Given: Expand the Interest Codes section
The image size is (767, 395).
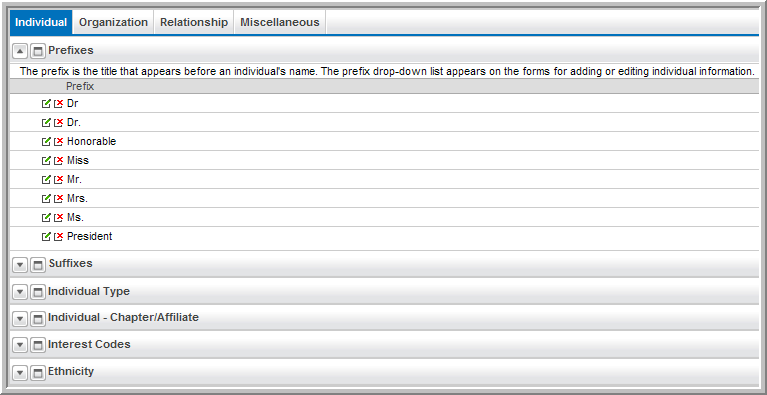Looking at the screenshot, I should coord(20,346).
